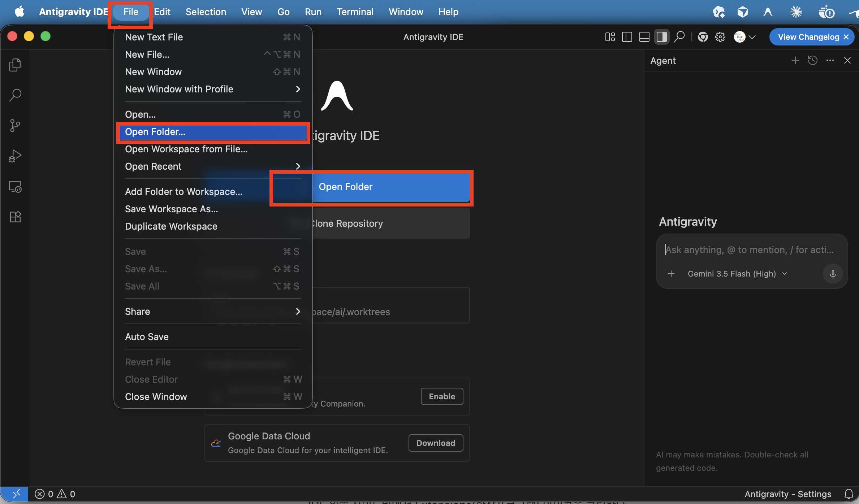Click the Customize Layout icon in title bar
859x504 pixels.
coord(610,37)
